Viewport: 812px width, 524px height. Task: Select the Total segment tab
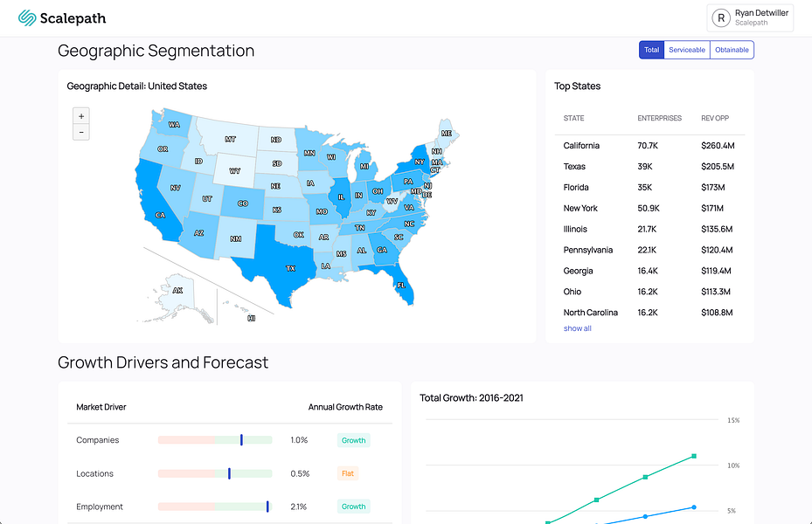pos(651,50)
